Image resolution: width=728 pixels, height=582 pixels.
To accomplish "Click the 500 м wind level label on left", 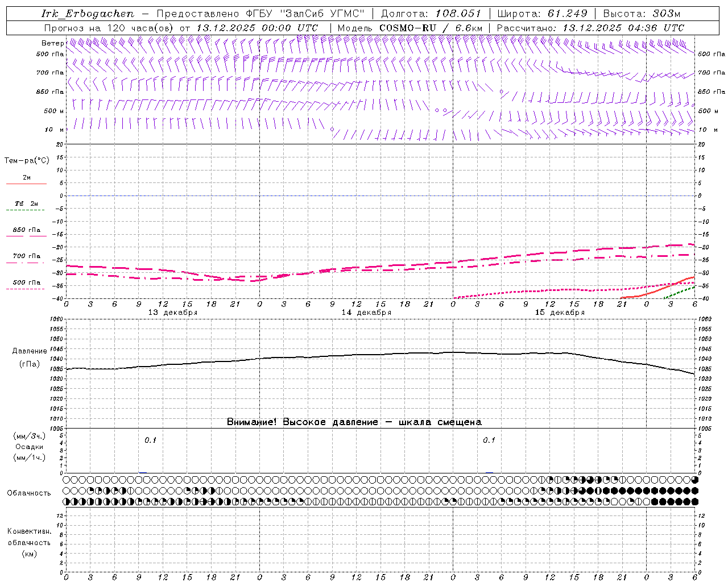I will pyautogui.click(x=54, y=111).
